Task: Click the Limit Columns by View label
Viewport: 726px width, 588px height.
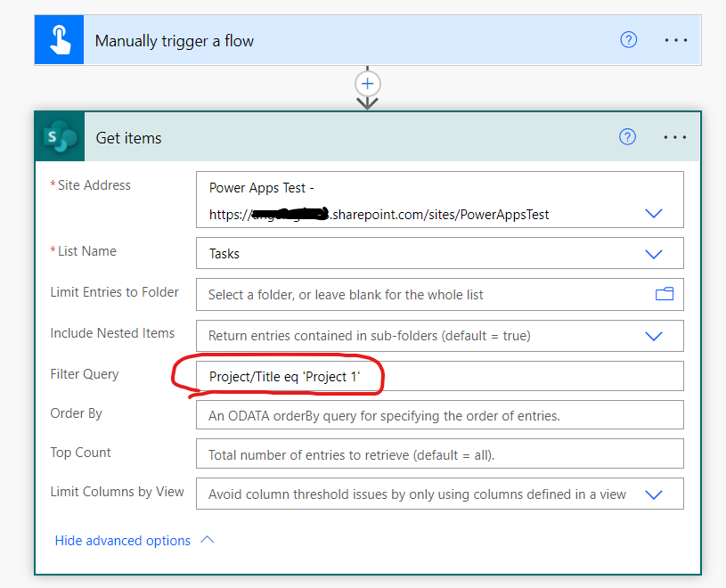Action: (118, 492)
